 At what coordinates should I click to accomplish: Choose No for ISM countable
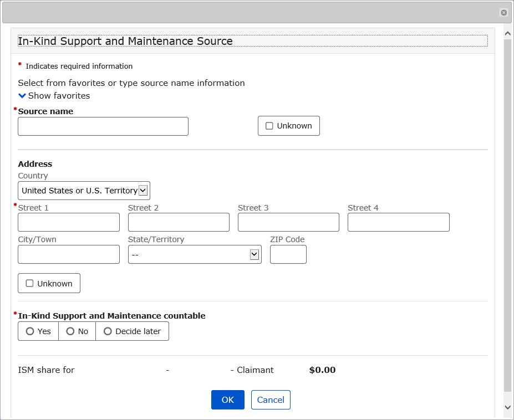(70, 331)
